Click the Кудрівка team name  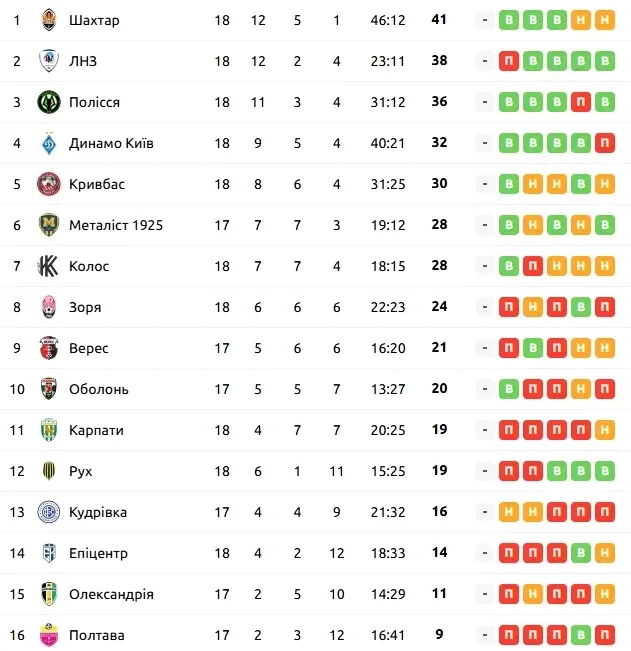[98, 512]
